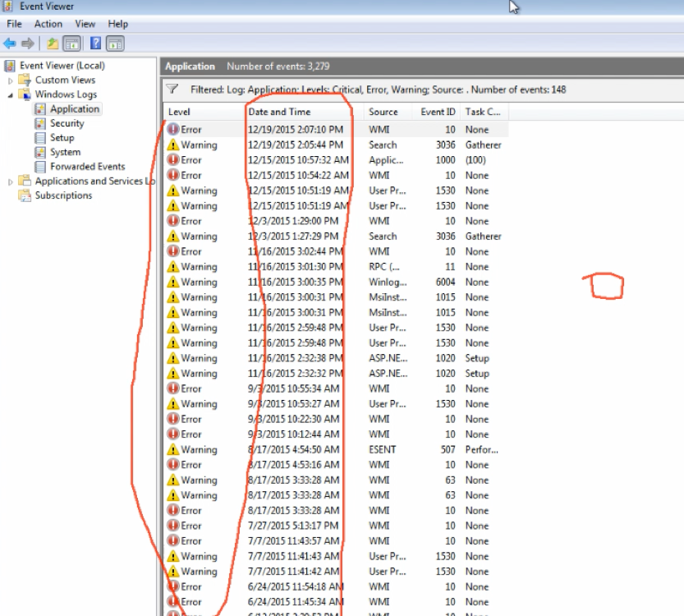Open the File menu

pos(14,24)
